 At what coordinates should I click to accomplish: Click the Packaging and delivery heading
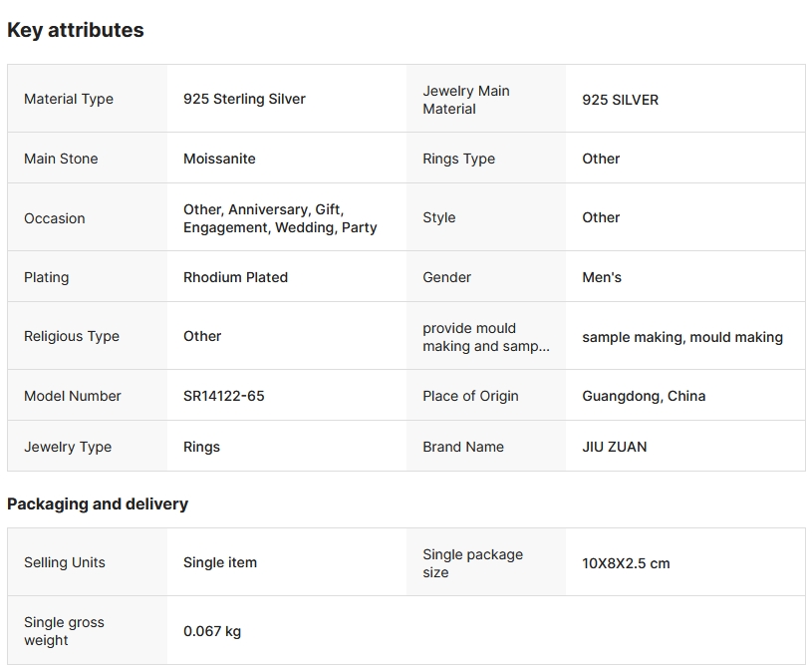point(98,503)
